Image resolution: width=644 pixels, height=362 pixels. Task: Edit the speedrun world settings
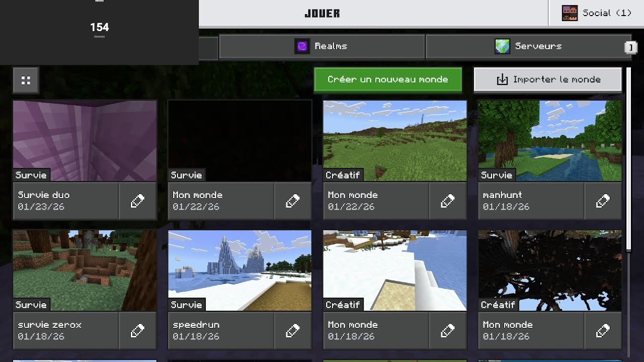coord(293,331)
